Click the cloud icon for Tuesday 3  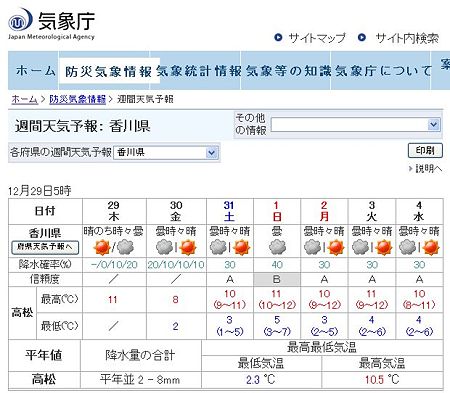(361, 247)
